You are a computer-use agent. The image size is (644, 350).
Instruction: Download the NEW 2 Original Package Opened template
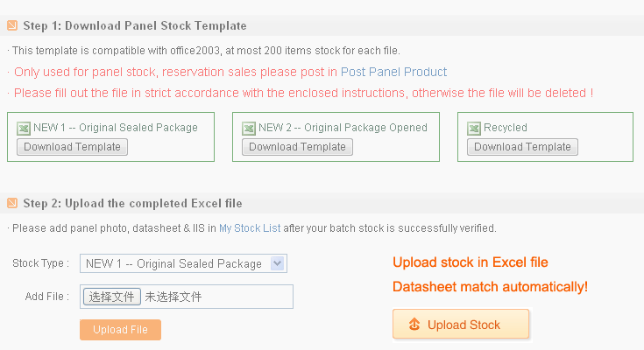point(297,147)
